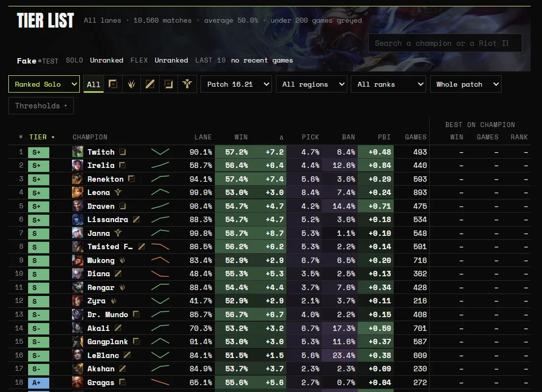The height and width of the screenshot is (392, 542).
Task: Click the Fake #TEST profile name
Action: [37, 61]
